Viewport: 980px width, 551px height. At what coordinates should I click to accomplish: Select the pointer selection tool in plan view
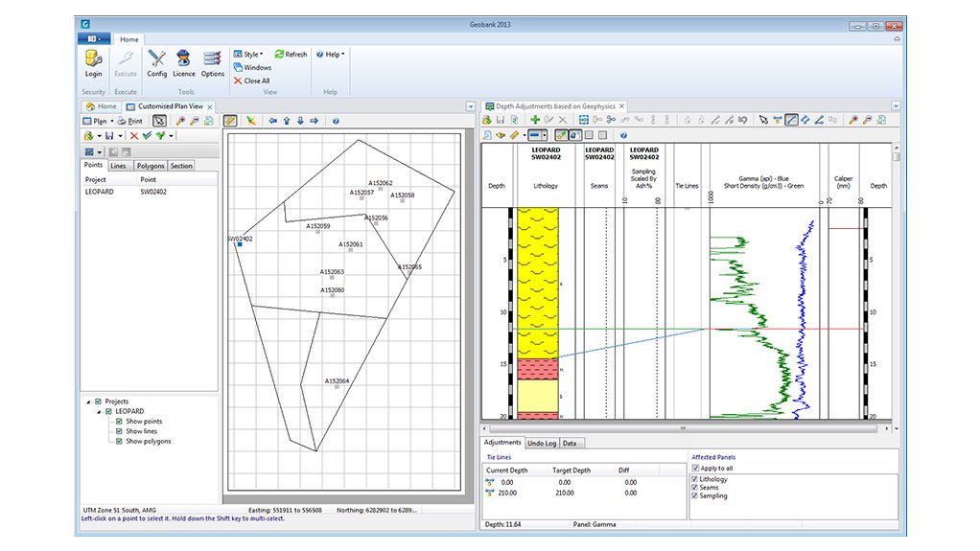tap(159, 121)
